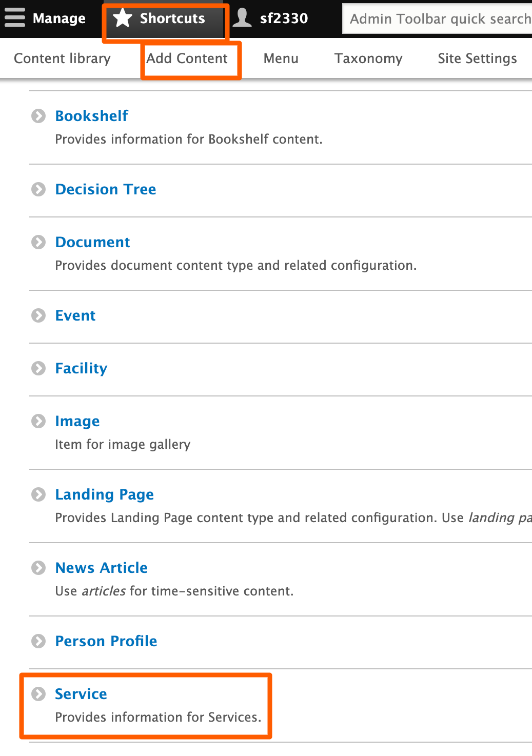Viewport: 532px width, 756px height.
Task: Open the Taxonomy shortcut
Action: (368, 58)
